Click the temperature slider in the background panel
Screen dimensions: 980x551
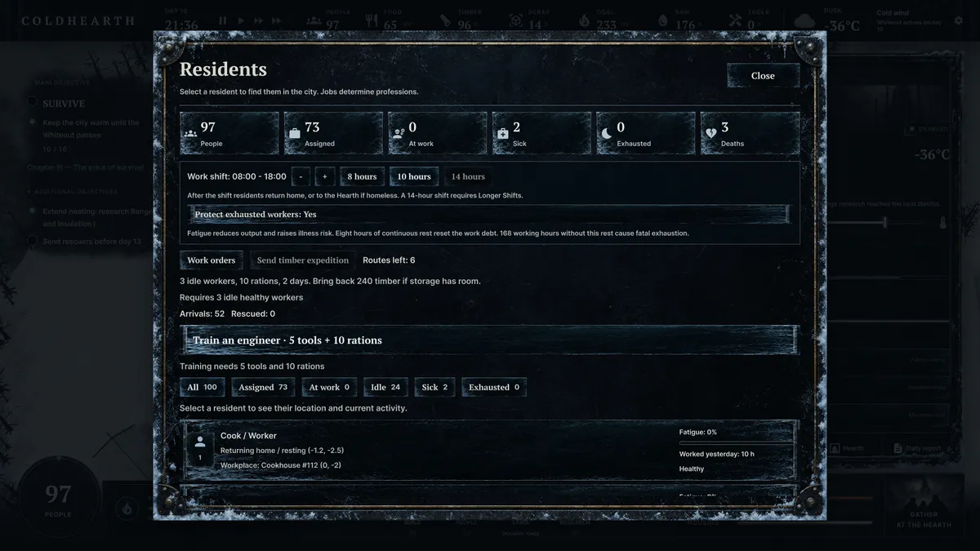pyautogui.click(x=886, y=222)
